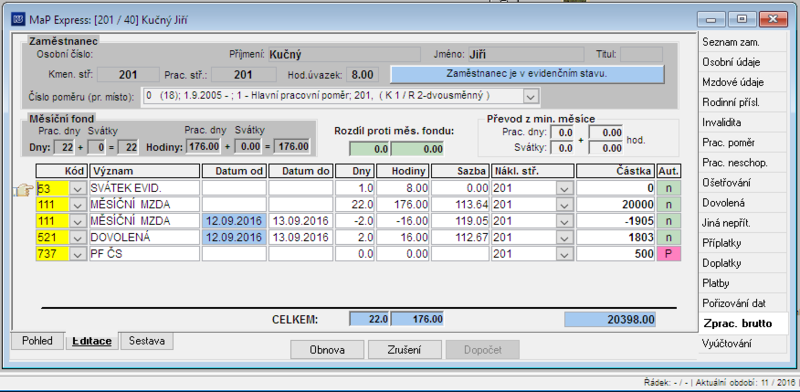The width and height of the screenshot is (800, 392).
Task: Open Osobní údaje side menu item
Action: pos(742,62)
